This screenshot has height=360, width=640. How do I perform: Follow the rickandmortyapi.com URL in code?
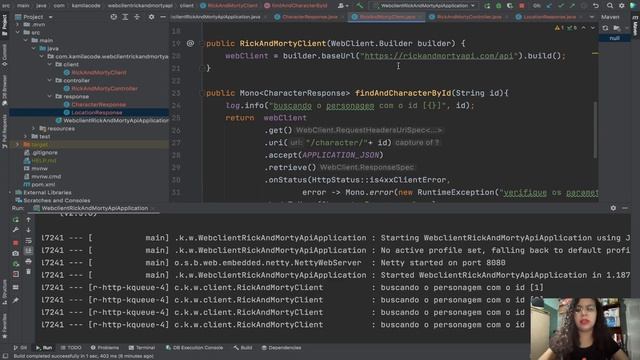coord(438,56)
